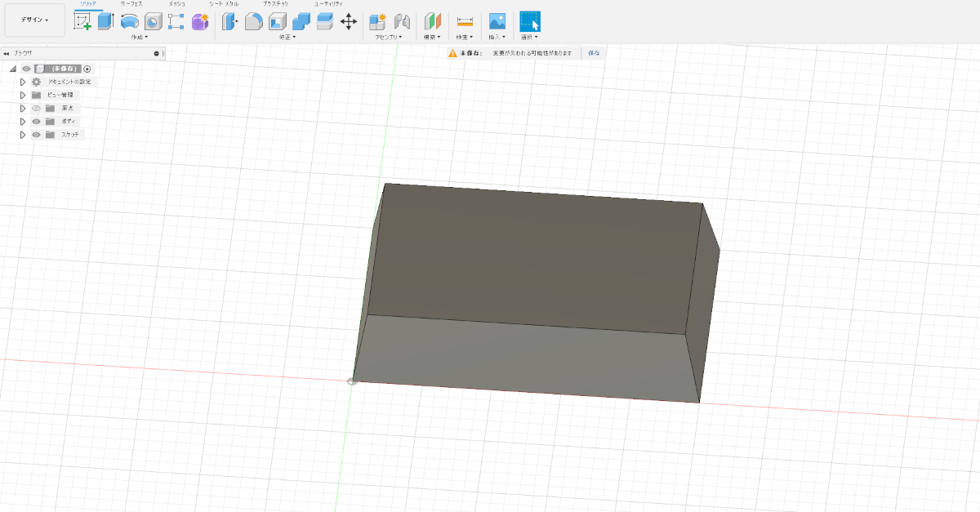Select the Insert image icon
The width and height of the screenshot is (980, 512).
click(497, 21)
